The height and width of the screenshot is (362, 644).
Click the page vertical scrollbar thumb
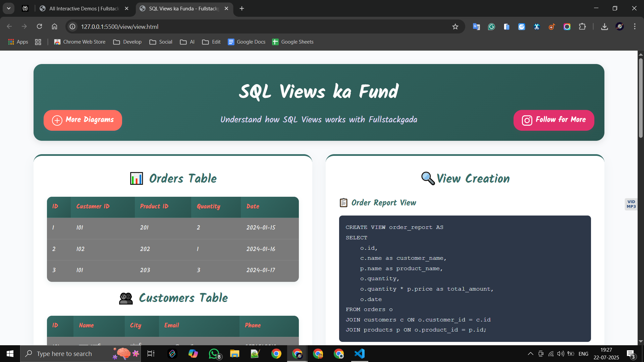coord(641,98)
